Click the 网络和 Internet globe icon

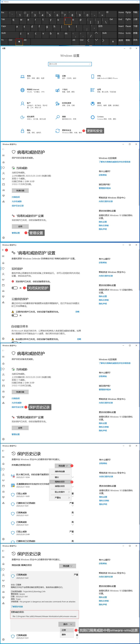(22, 90)
